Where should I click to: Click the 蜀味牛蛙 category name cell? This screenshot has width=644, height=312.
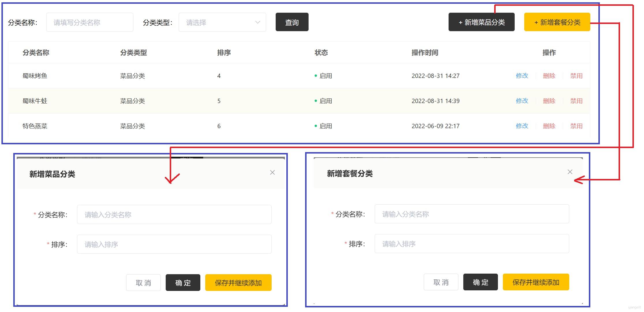point(35,101)
